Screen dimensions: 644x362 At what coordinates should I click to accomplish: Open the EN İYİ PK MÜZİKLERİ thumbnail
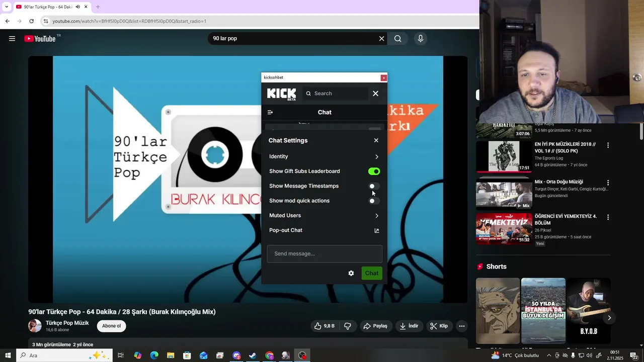click(504, 156)
